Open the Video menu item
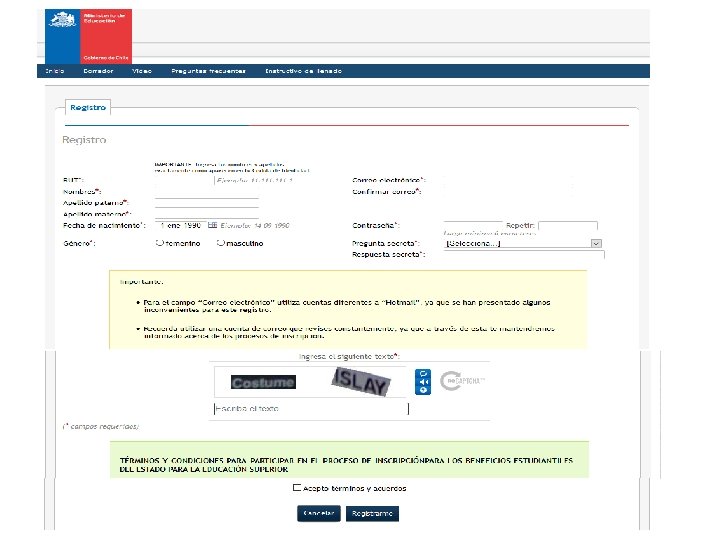Screen dimensions: 720x540 point(141,71)
